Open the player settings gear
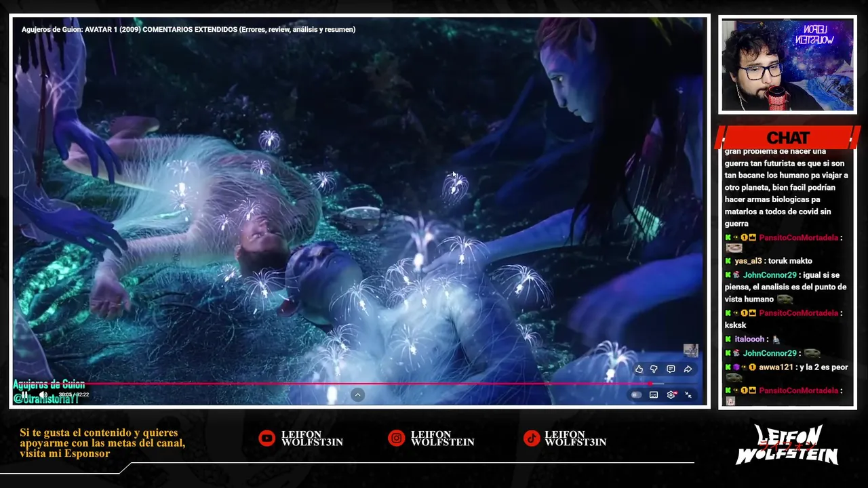The image size is (868, 488). [x=671, y=394]
